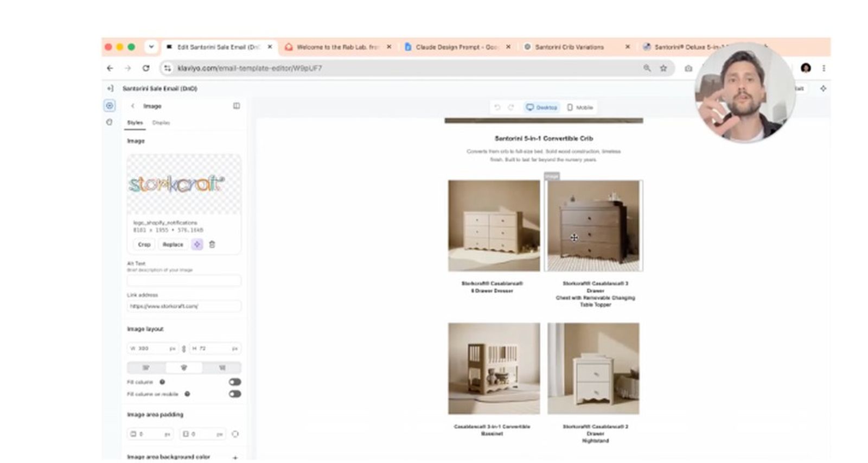Click the redo arrow in canvas toolbar

[x=510, y=107]
